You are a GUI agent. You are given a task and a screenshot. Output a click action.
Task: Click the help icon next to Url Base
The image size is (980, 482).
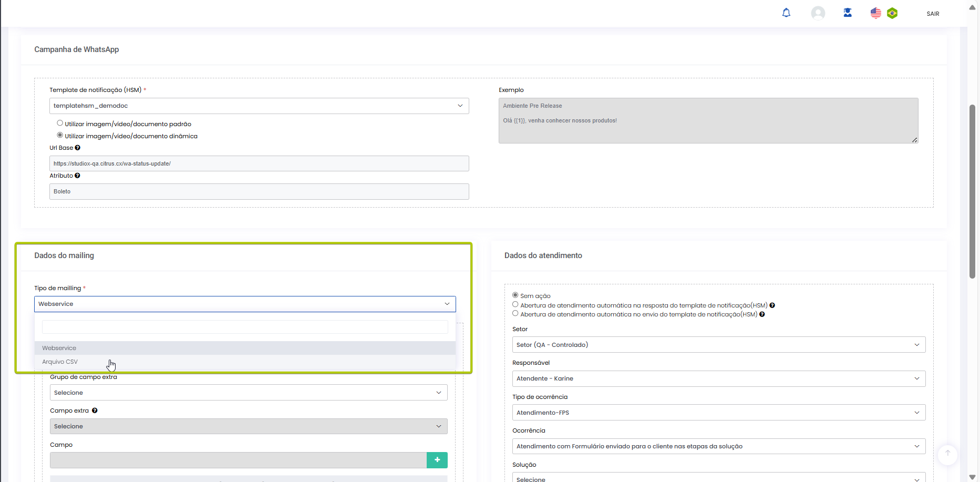pyautogui.click(x=78, y=148)
